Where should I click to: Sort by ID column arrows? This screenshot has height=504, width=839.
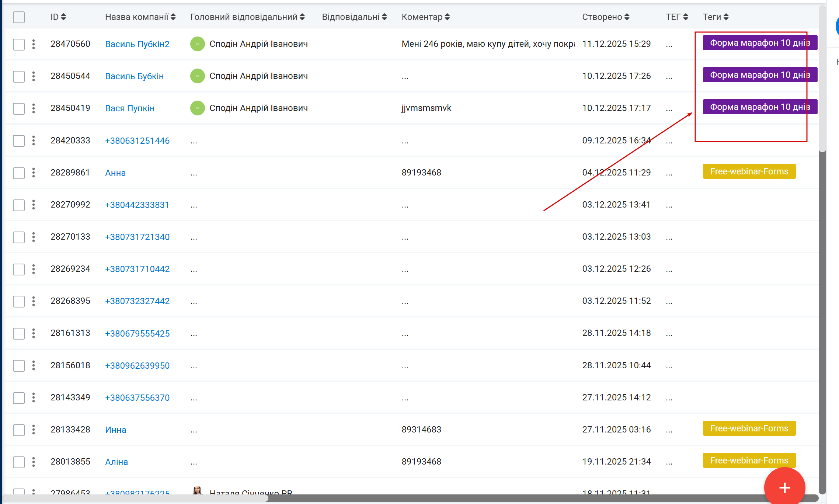pos(63,17)
